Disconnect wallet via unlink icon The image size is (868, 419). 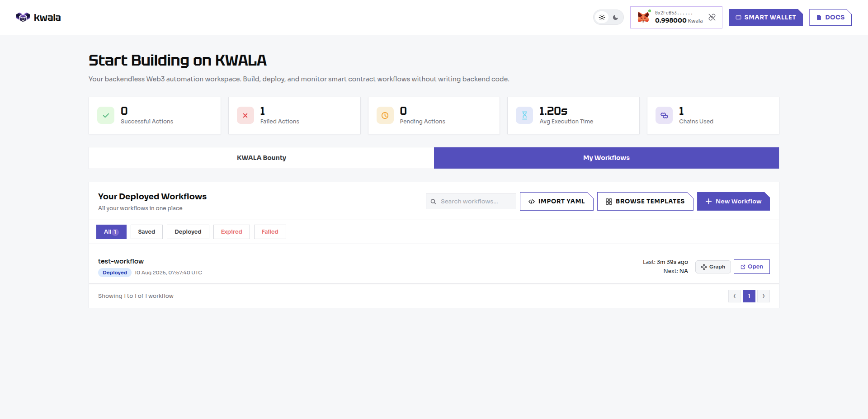[712, 17]
